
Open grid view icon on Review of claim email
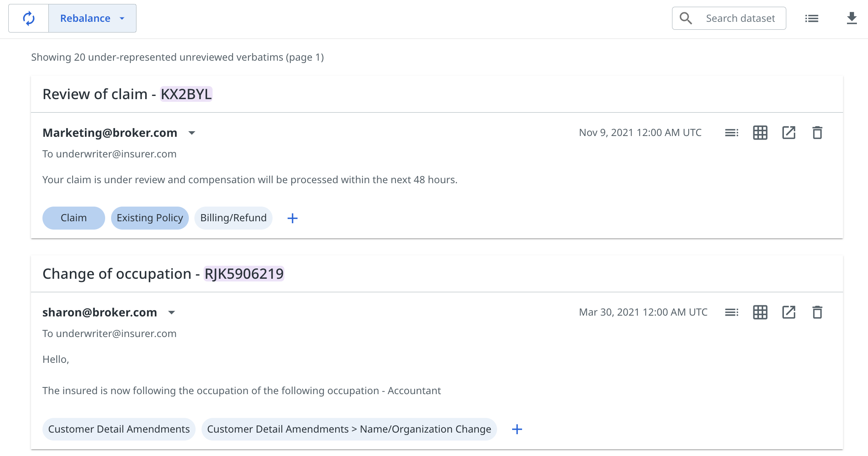click(760, 133)
